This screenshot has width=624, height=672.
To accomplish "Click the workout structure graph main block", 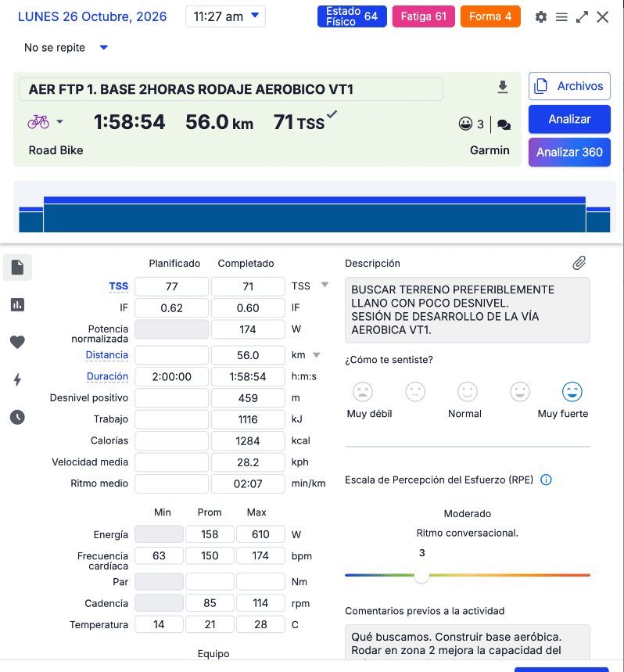I will coord(314,214).
